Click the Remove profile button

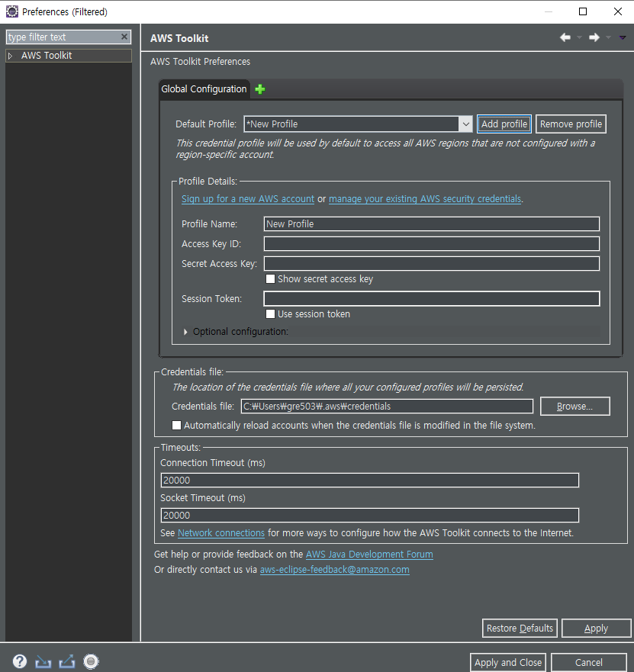pos(571,124)
